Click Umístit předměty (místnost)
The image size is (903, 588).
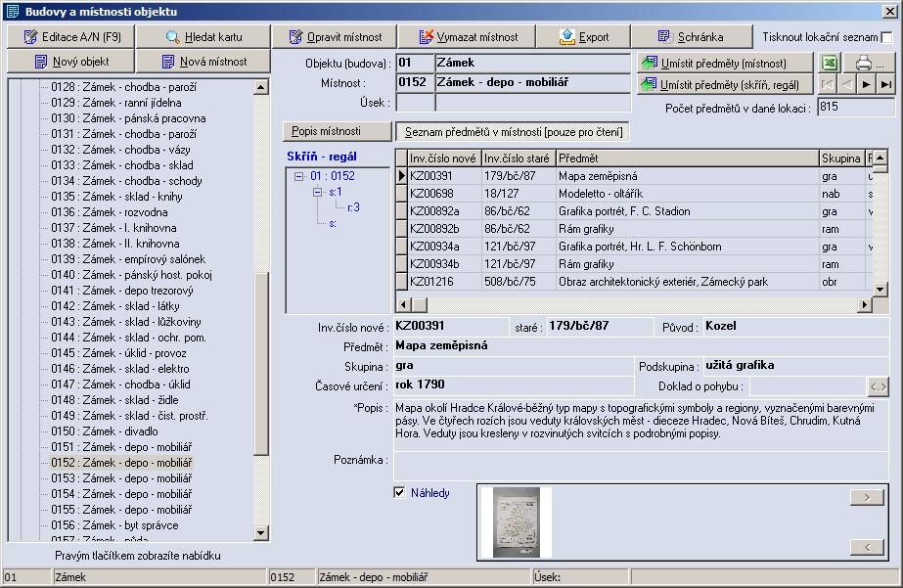[725, 63]
